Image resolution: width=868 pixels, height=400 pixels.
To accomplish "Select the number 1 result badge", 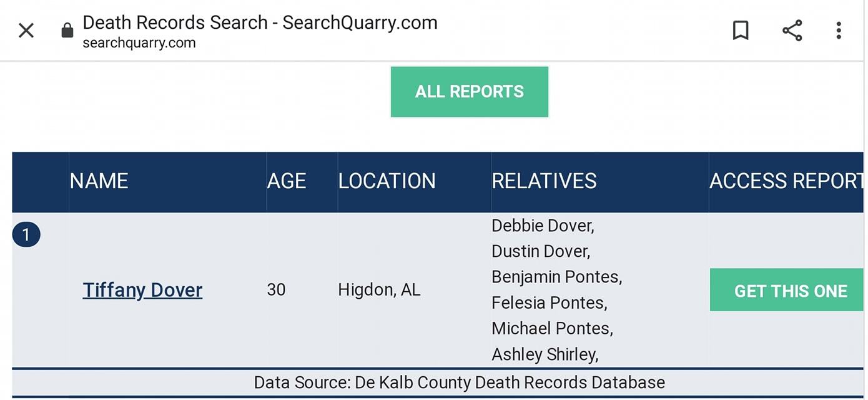I will pos(26,235).
